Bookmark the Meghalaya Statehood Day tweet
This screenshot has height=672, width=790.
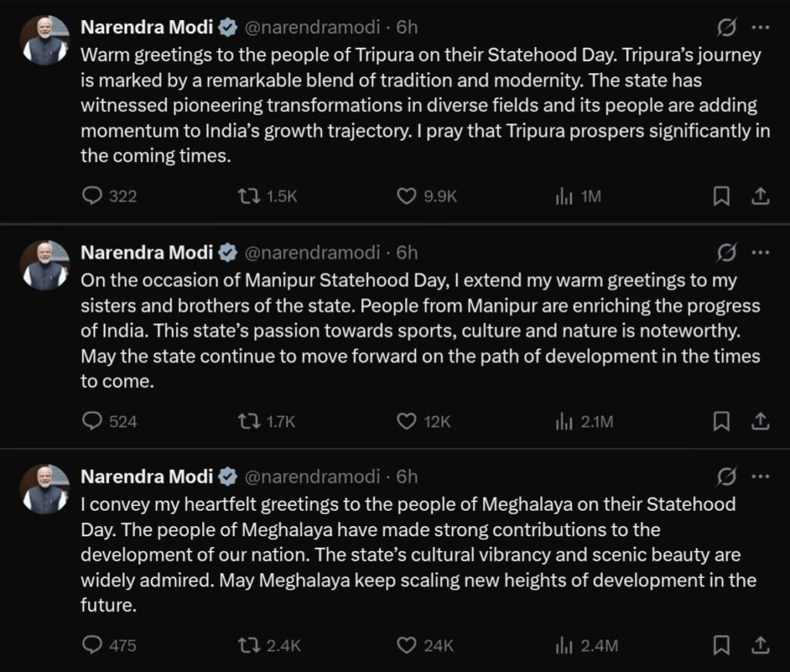tap(721, 645)
